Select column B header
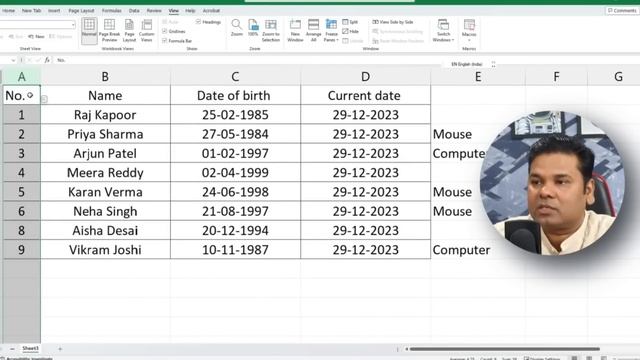Screen dimensions: 640x360 point(105,76)
